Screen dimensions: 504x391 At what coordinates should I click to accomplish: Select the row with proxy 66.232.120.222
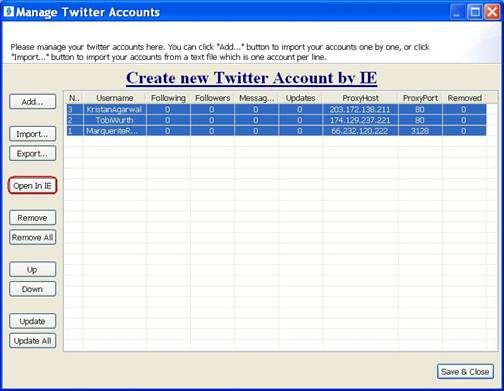tap(276, 131)
